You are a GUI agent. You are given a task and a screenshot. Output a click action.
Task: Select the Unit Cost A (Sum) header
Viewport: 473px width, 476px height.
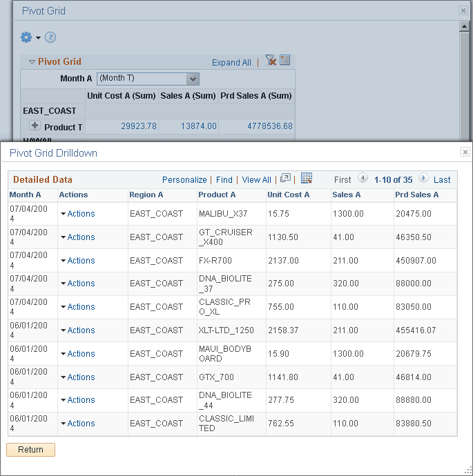point(122,96)
